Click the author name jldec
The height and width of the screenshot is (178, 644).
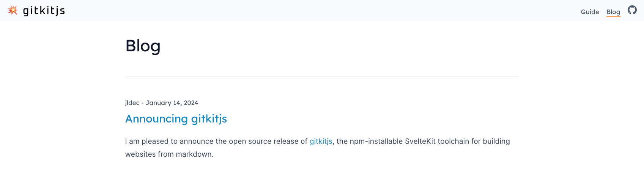pos(132,103)
